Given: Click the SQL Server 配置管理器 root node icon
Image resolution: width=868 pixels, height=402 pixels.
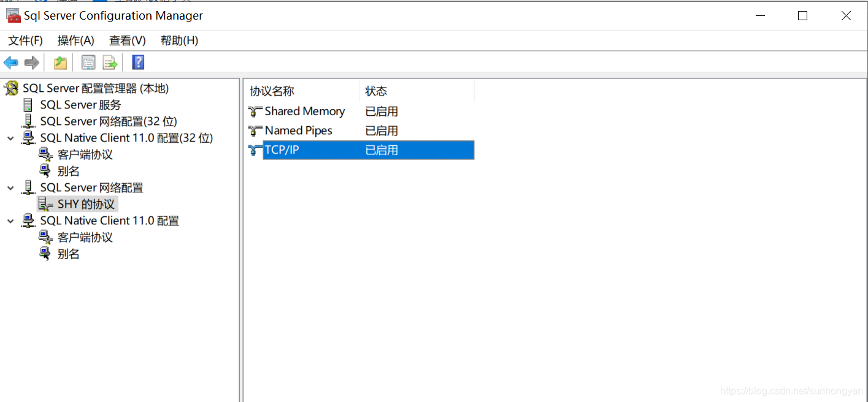Looking at the screenshot, I should coord(11,89).
